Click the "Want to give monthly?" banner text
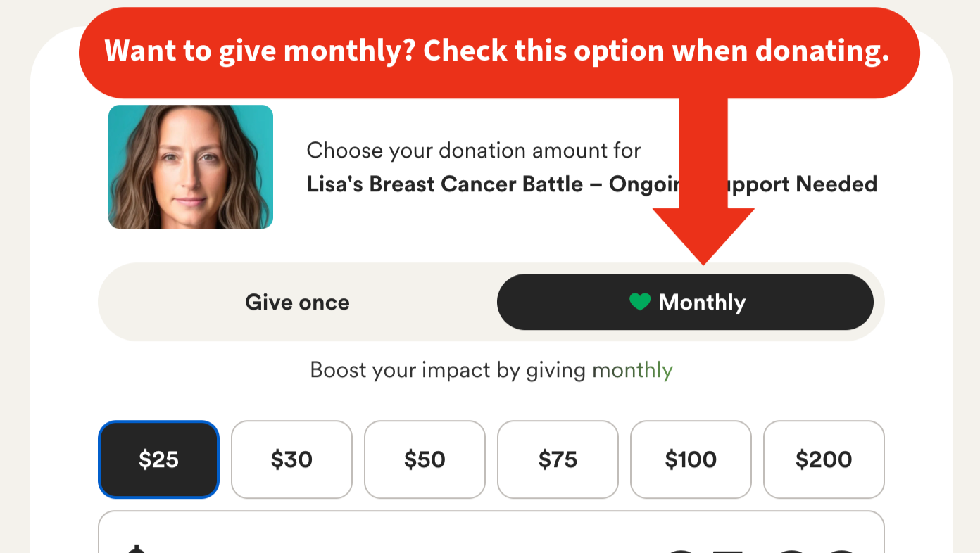 coord(496,51)
